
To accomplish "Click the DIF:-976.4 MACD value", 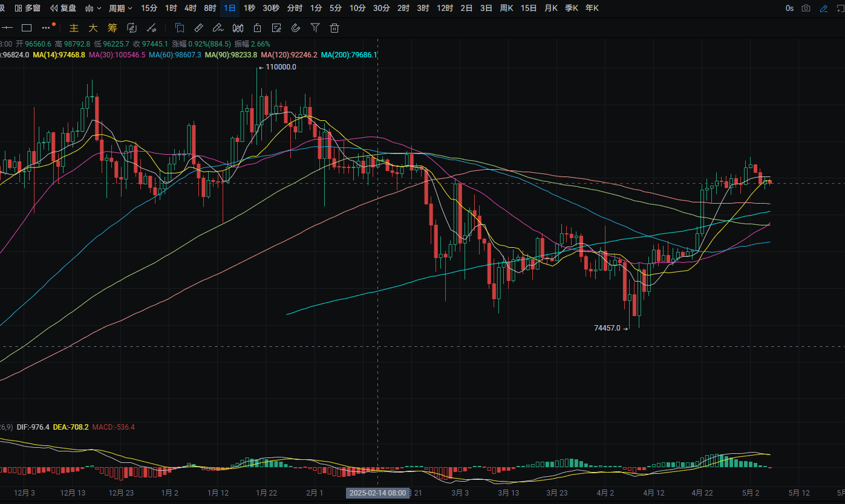I will point(33,427).
